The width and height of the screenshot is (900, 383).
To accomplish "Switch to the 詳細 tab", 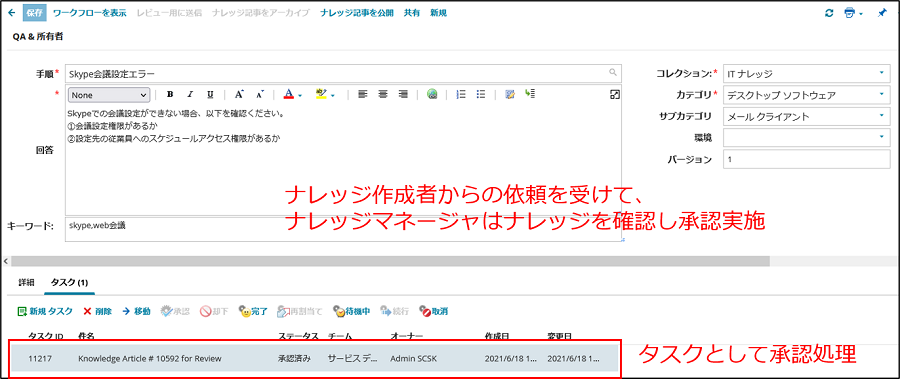I will 26,283.
